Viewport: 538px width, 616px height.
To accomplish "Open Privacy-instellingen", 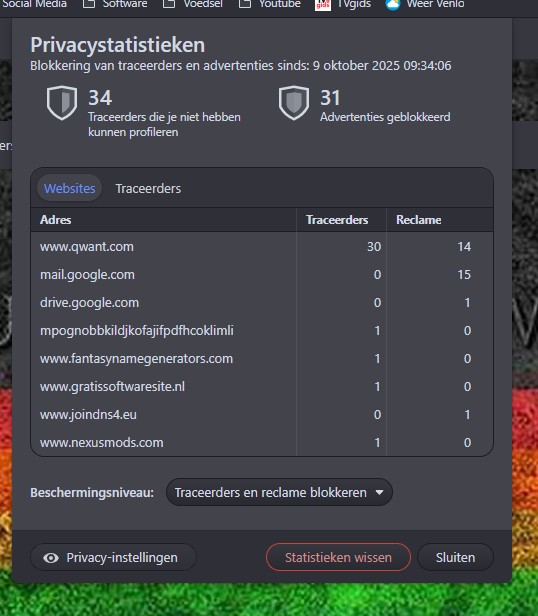I will pos(113,557).
